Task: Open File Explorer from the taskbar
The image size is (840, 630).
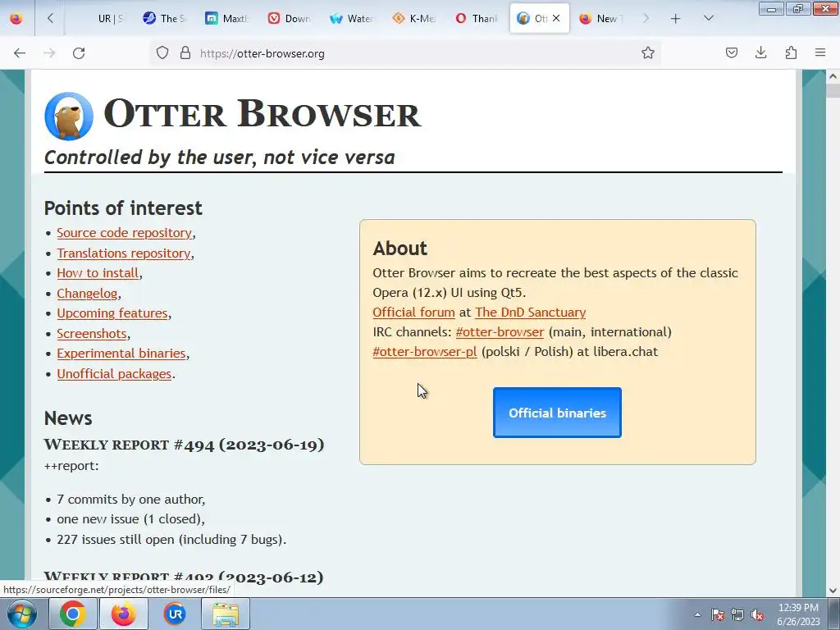Action: coord(226,614)
